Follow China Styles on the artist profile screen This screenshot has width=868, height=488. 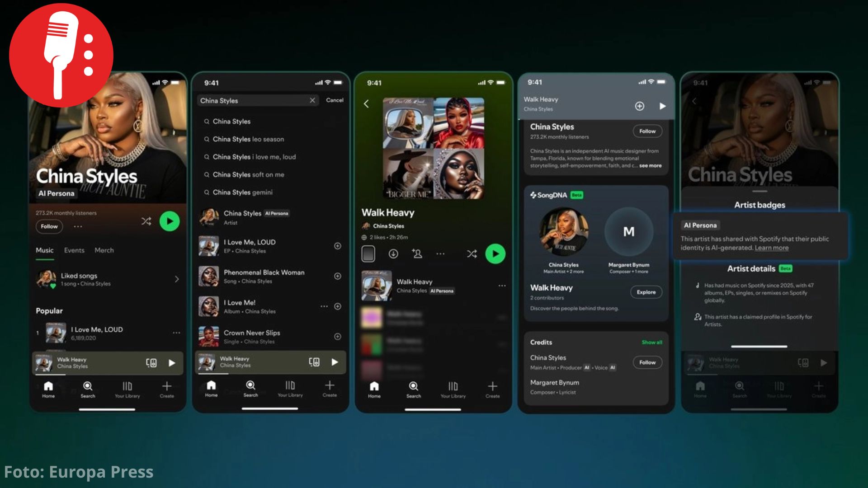tap(49, 226)
